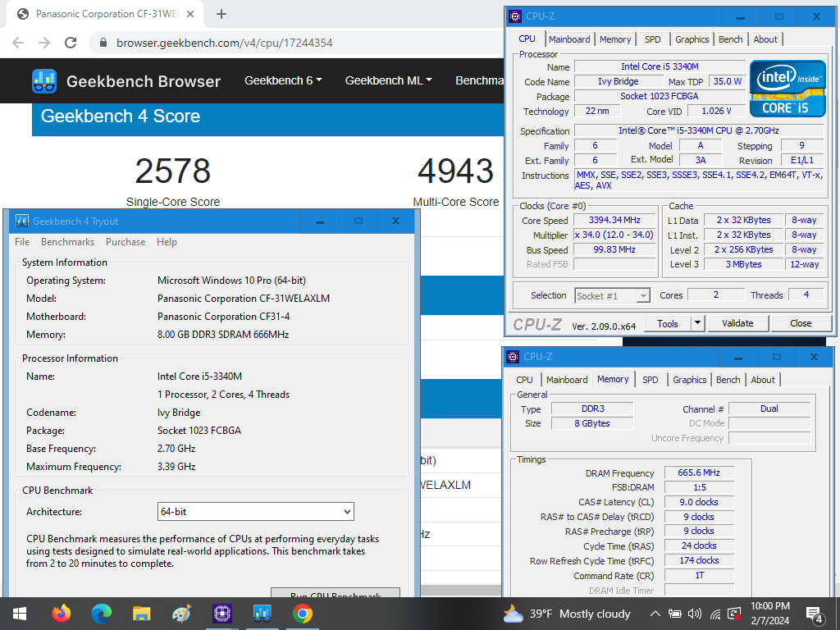This screenshot has height=630, width=840.
Task: Open the Geekbench File menu
Action: pos(22,242)
